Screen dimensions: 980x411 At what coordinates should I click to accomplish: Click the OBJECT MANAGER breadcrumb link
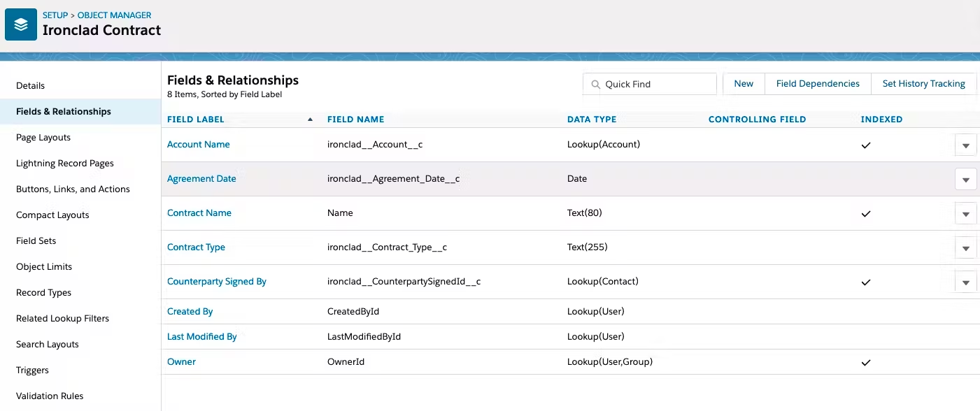coord(114,15)
